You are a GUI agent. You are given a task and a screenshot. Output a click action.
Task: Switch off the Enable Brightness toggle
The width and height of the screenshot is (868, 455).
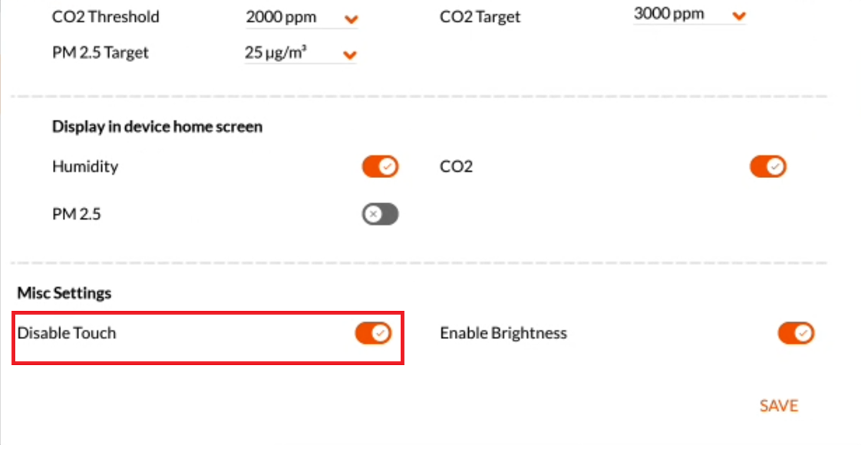pyautogui.click(x=796, y=333)
